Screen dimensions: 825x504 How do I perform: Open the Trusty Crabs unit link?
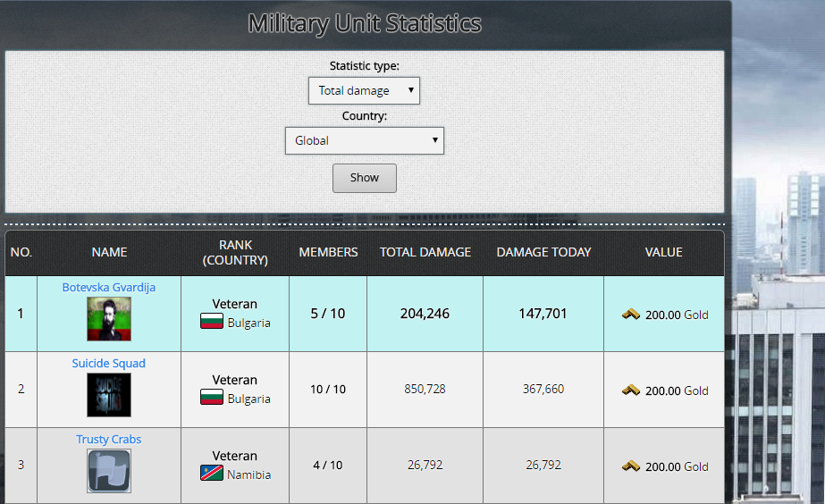pos(109,439)
